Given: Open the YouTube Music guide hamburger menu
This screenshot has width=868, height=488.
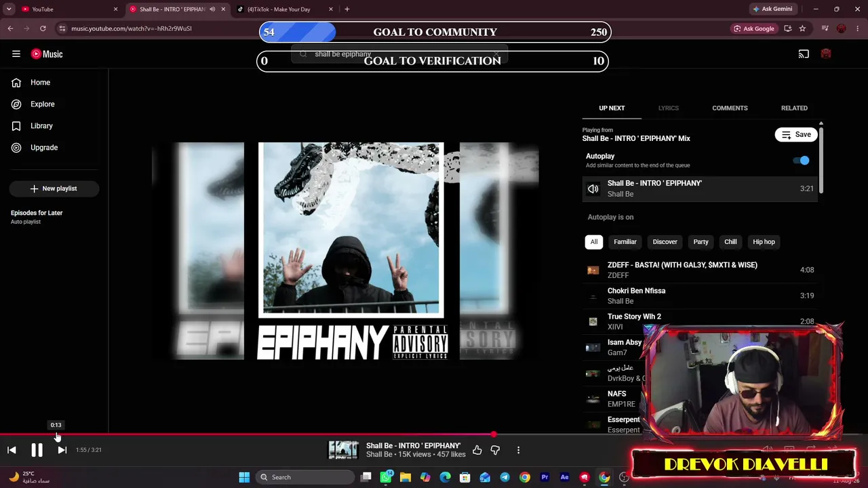Looking at the screenshot, I should click(16, 54).
